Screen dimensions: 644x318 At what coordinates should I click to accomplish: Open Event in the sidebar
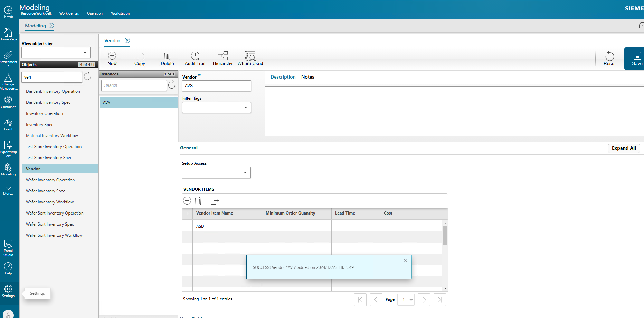pyautogui.click(x=8, y=125)
